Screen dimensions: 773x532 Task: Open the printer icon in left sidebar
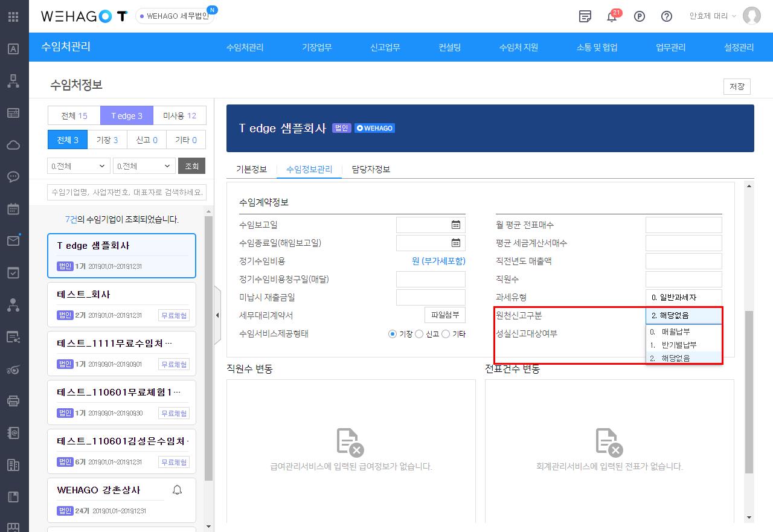pos(13,401)
